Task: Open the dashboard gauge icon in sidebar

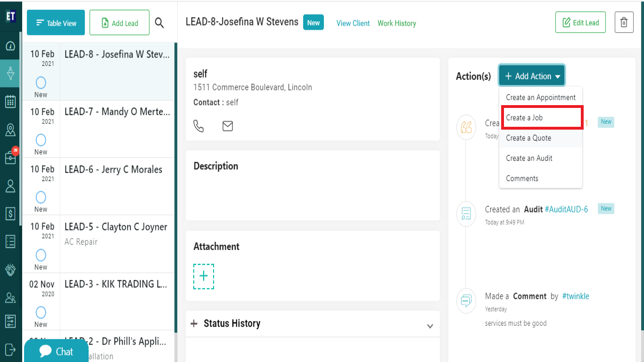Action: pos(10,46)
